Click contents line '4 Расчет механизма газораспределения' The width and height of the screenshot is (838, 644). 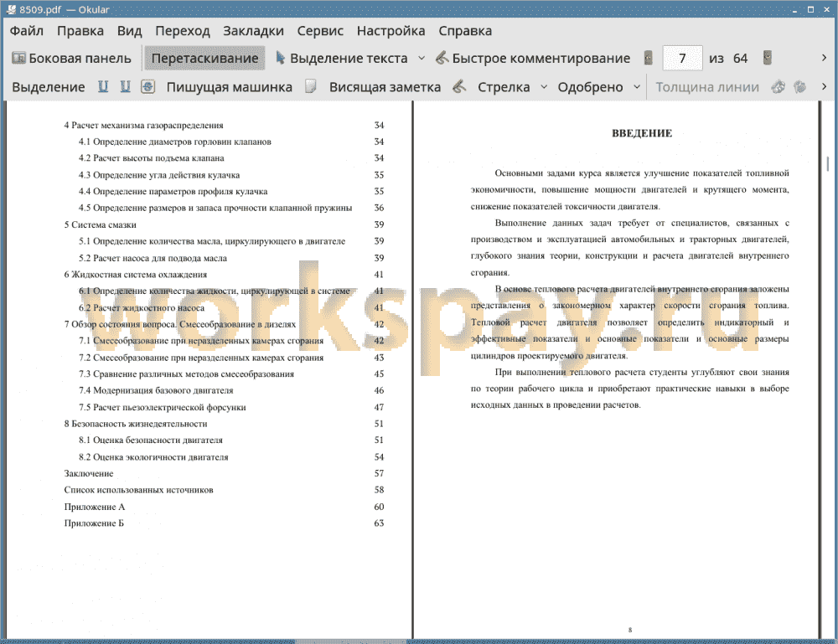[x=143, y=125]
